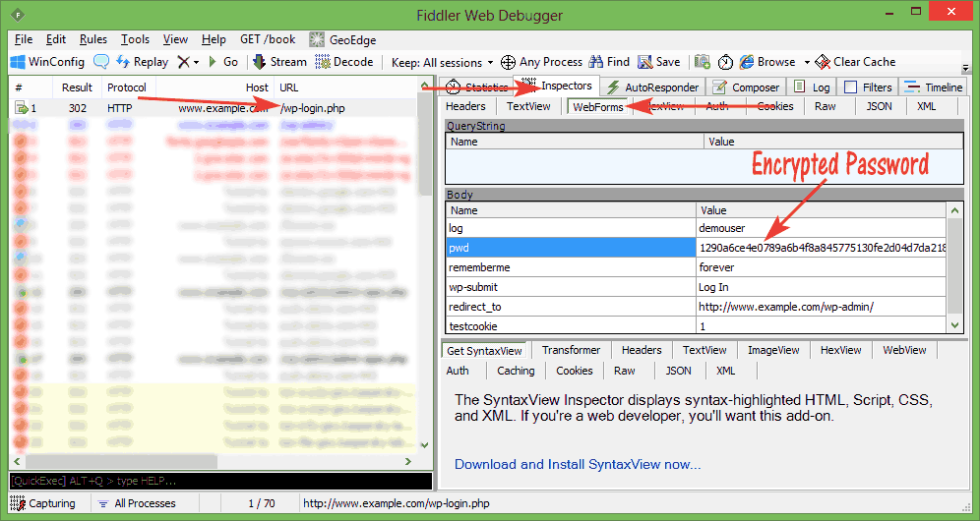Click the camera screenshot icon
Screen dimensions: 980x521
pyautogui.click(x=703, y=62)
